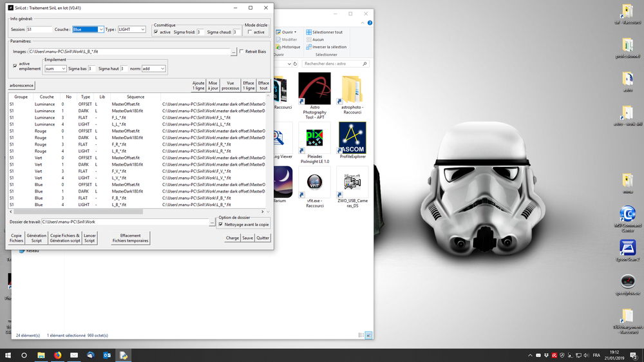Click the Mise à jour button
The width and height of the screenshot is (644, 362).
pyautogui.click(x=213, y=86)
